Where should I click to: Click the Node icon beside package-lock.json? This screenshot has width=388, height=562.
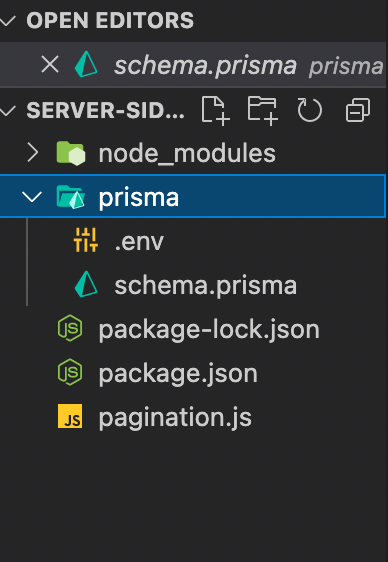click(x=70, y=328)
